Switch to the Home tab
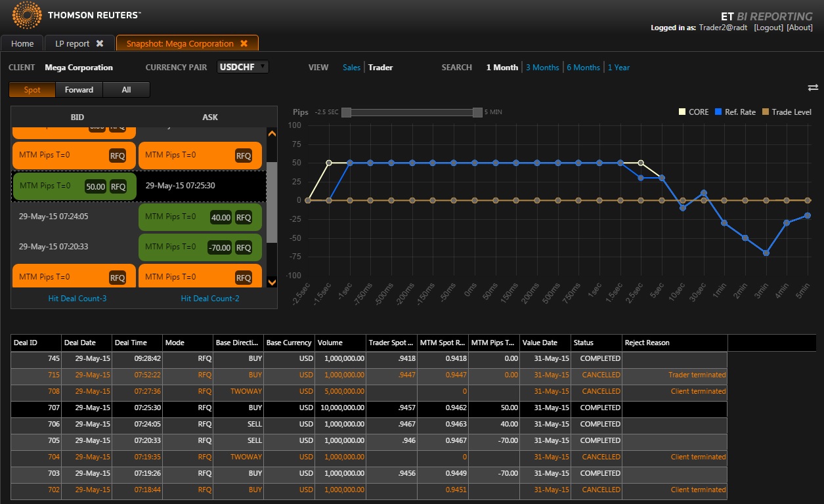The width and height of the screenshot is (824, 504). point(22,44)
